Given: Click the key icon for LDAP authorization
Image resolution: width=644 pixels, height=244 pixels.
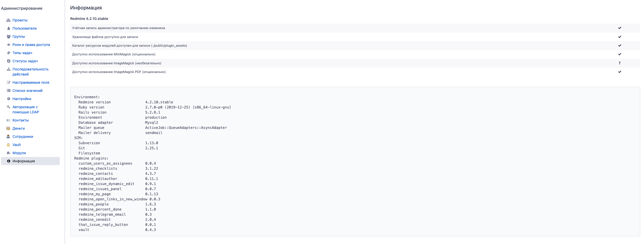Looking at the screenshot, I should click(x=8, y=107).
